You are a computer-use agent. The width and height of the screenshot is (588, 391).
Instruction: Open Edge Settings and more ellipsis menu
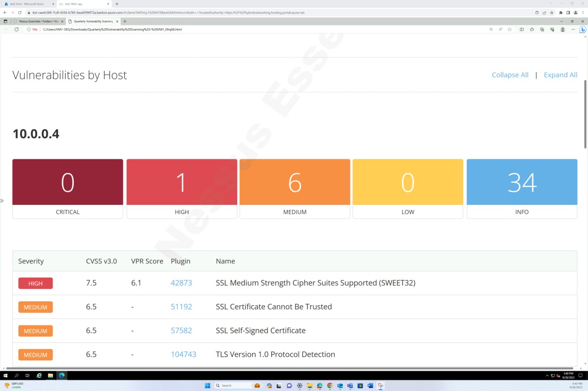coord(573,29)
